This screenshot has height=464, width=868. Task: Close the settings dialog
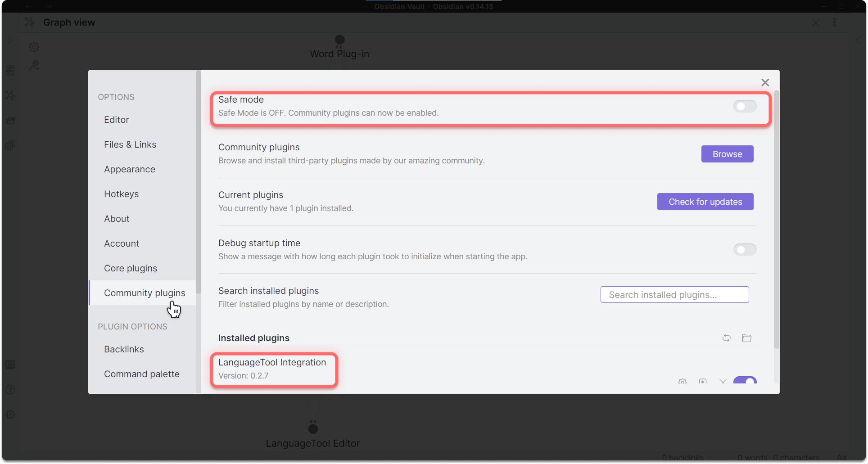coord(765,82)
